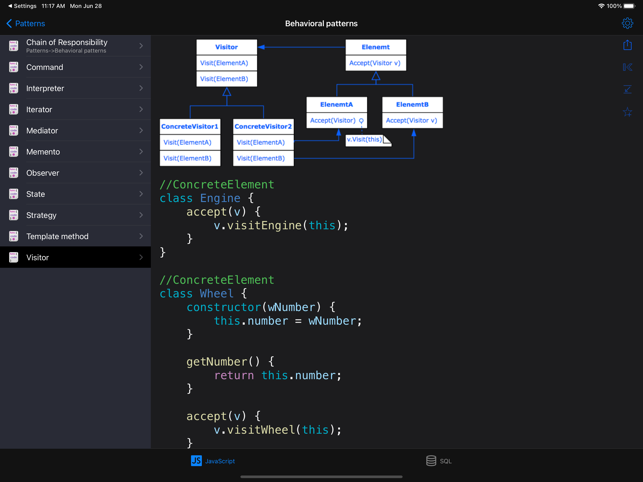Tap the share icon
The width and height of the screenshot is (643, 482).
(x=627, y=45)
